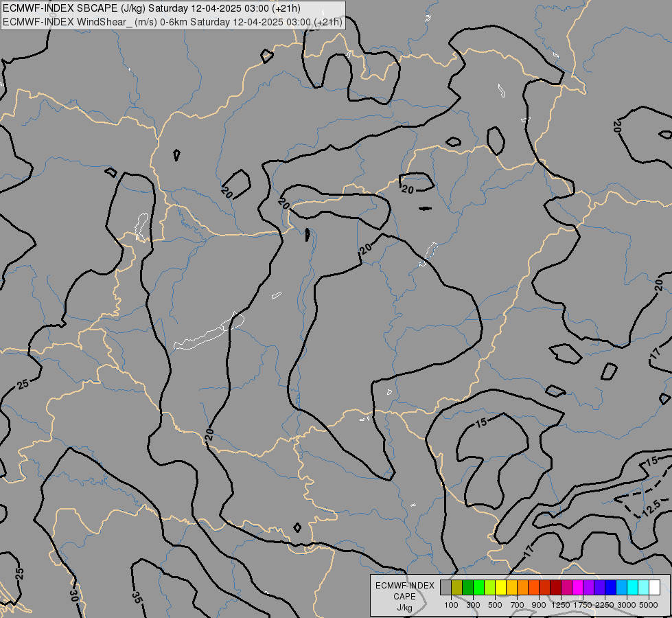Viewport: 672px width, 618px height.
Task: Click the legend value 300
Action: coord(473,605)
